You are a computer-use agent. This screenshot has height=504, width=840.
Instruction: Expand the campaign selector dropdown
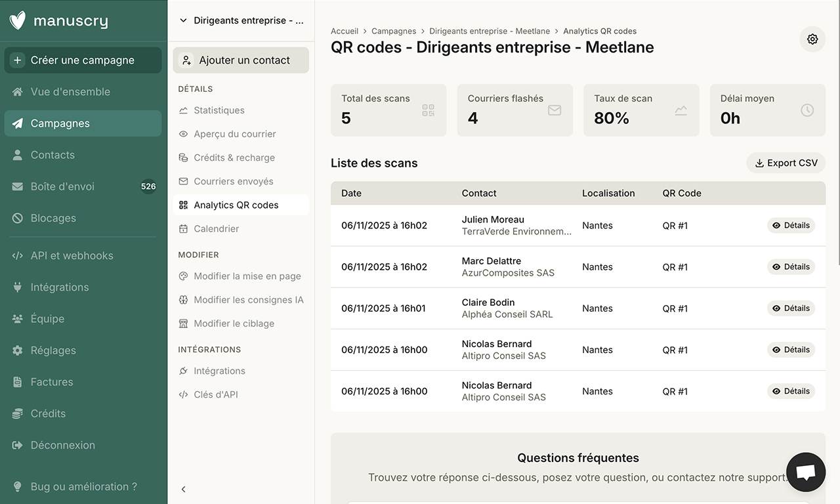241,20
